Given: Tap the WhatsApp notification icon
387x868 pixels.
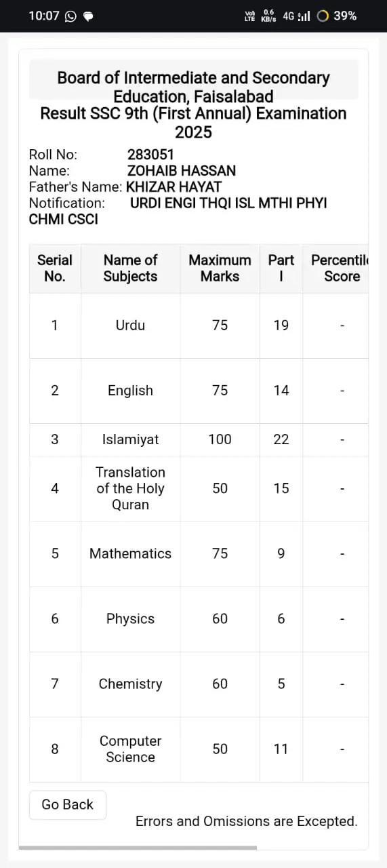Looking at the screenshot, I should [x=70, y=16].
